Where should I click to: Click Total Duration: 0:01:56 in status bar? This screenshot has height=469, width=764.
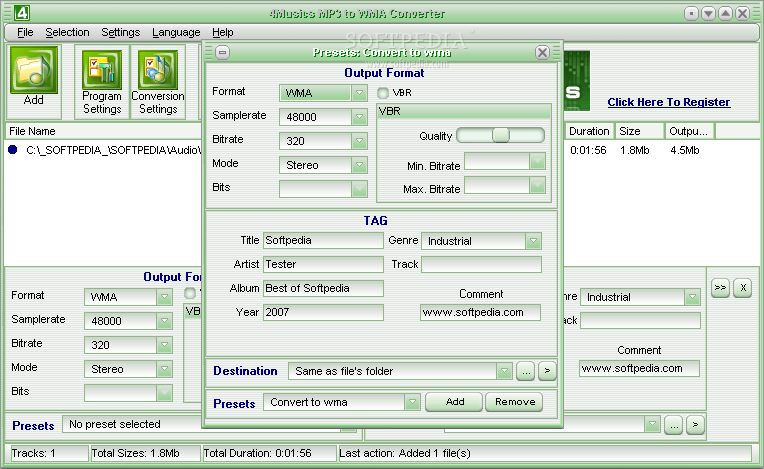pyautogui.click(x=269, y=453)
